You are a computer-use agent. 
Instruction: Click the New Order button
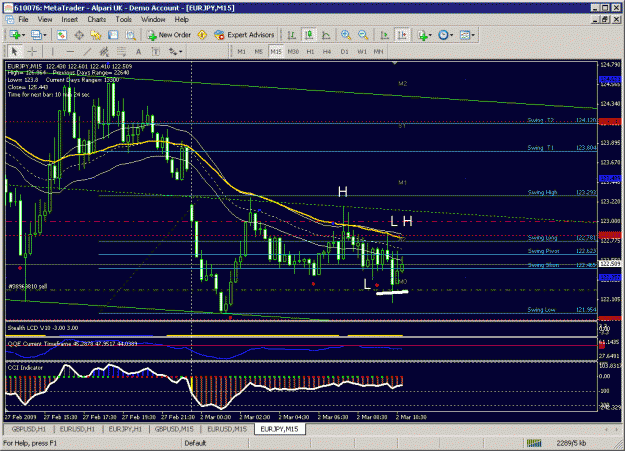169,35
